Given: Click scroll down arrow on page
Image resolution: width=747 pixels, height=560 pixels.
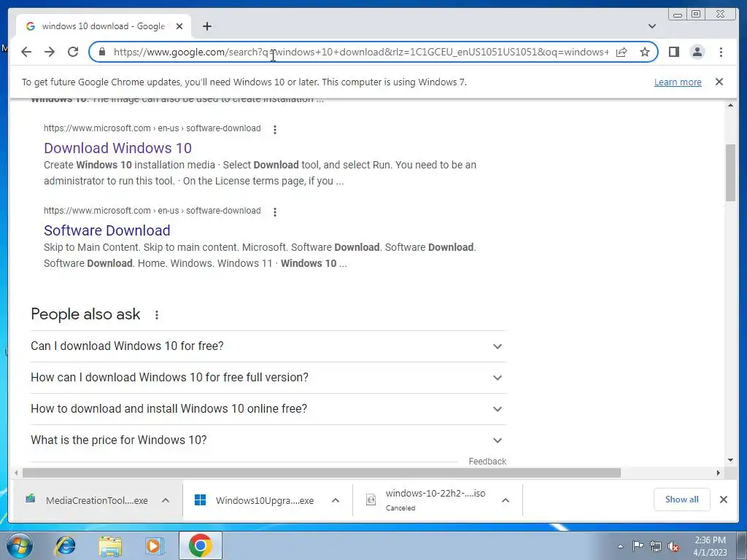Looking at the screenshot, I should (x=731, y=460).
